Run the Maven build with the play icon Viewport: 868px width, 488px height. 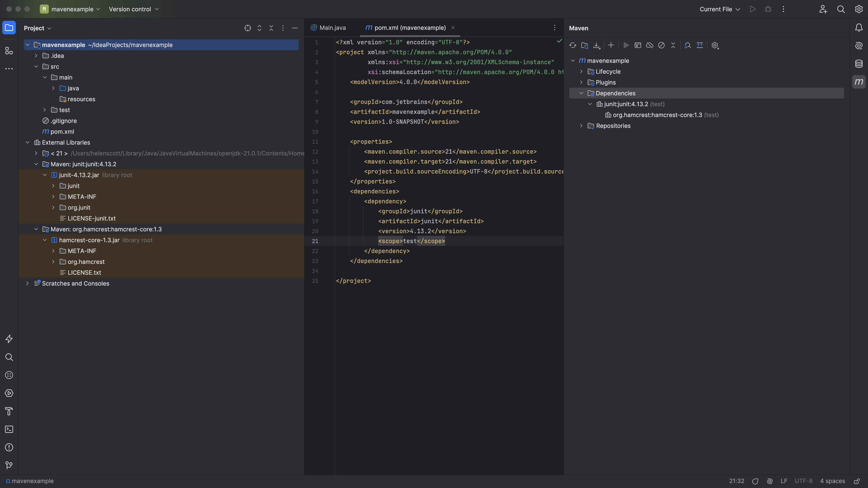626,45
